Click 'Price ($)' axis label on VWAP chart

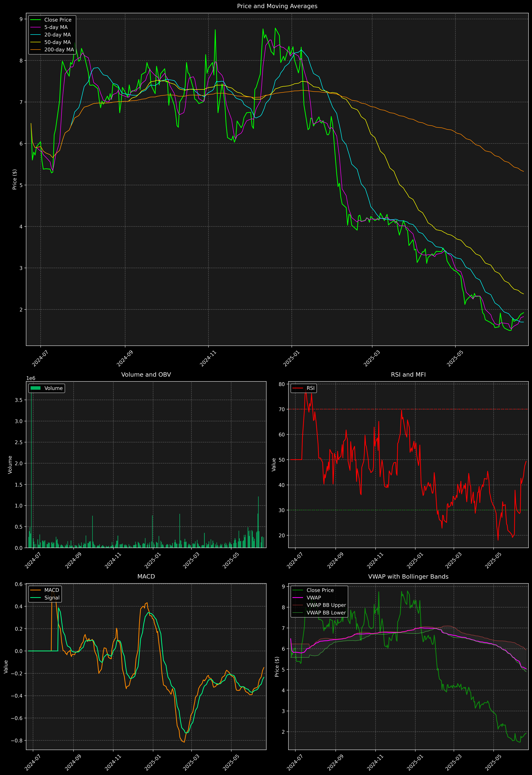[277, 667]
